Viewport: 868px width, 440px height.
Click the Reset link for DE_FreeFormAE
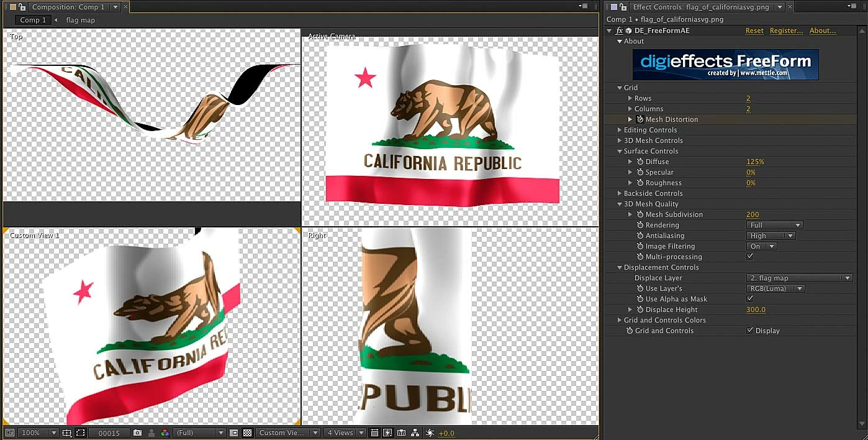click(754, 30)
